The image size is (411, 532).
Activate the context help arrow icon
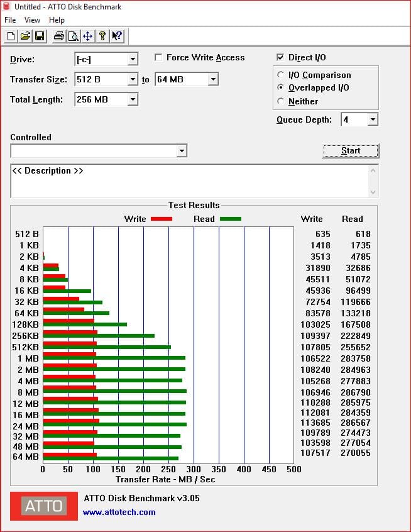tap(117, 36)
